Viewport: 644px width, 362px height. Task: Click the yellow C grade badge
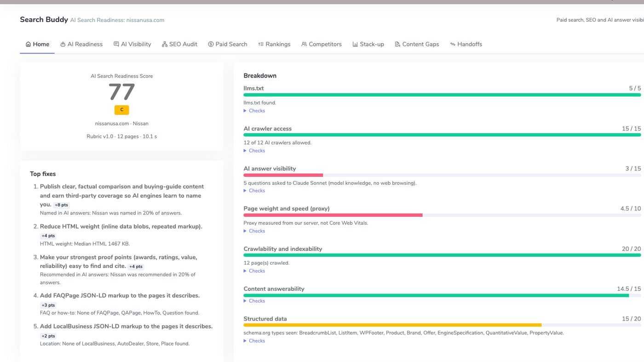(x=122, y=110)
